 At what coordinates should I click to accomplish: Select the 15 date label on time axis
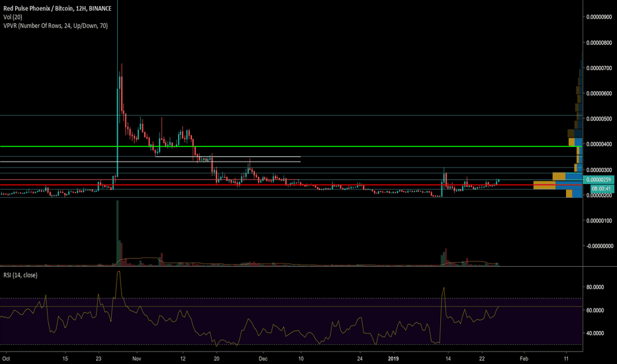tap(66, 359)
